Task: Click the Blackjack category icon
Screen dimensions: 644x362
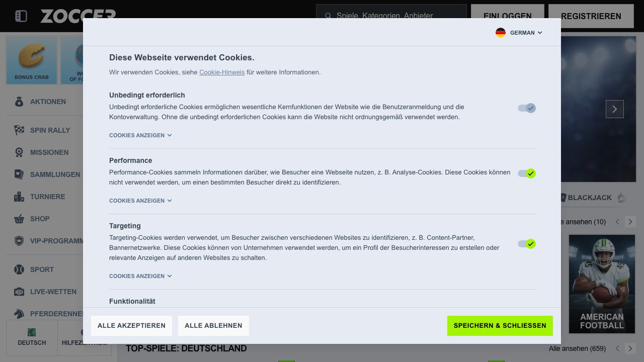Action: (563, 198)
